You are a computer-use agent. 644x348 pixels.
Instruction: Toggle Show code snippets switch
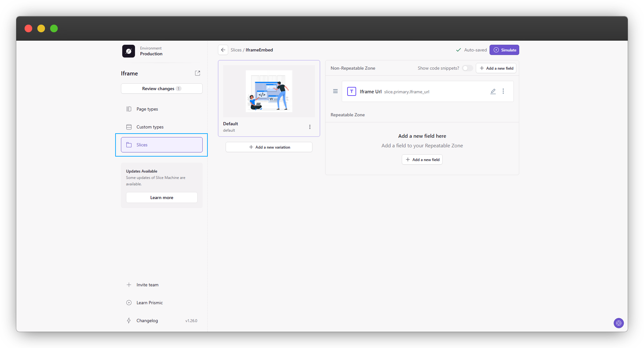click(468, 68)
